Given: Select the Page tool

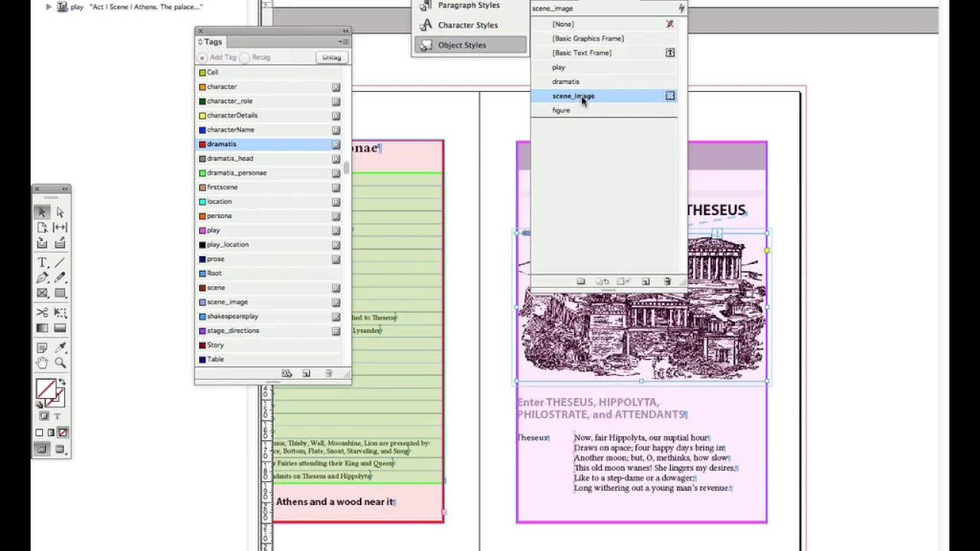Looking at the screenshot, I should (42, 227).
